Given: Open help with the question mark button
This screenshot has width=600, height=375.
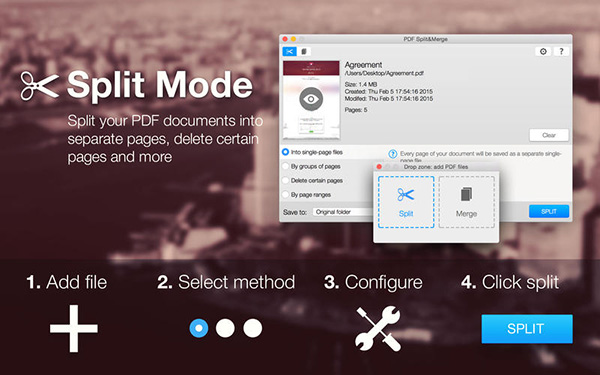Looking at the screenshot, I should (x=561, y=52).
